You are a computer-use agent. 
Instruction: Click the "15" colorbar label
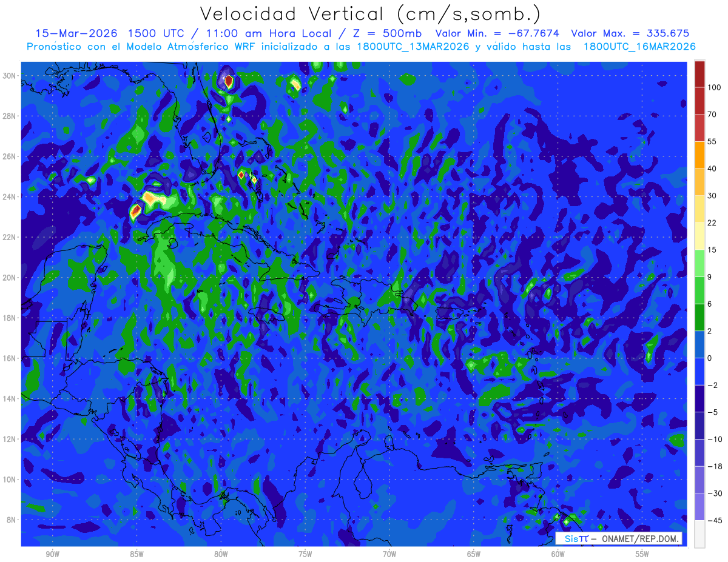pos(712,250)
